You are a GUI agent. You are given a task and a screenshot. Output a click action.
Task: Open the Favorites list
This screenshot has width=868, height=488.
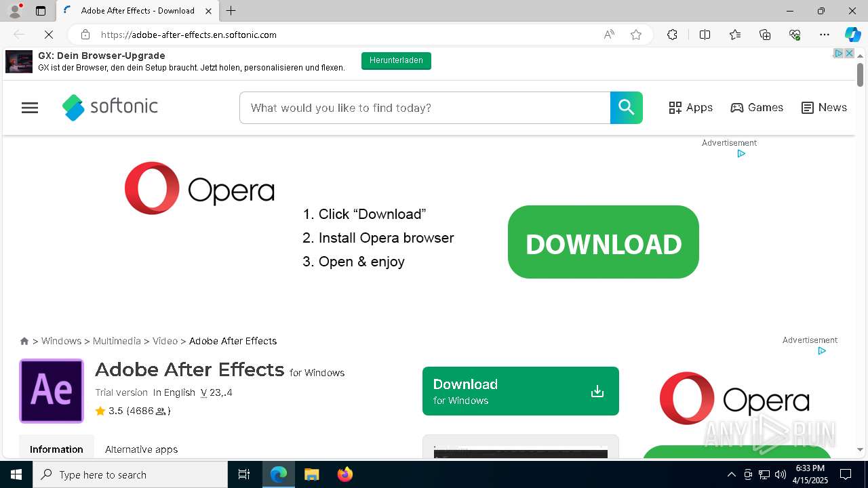click(x=735, y=35)
